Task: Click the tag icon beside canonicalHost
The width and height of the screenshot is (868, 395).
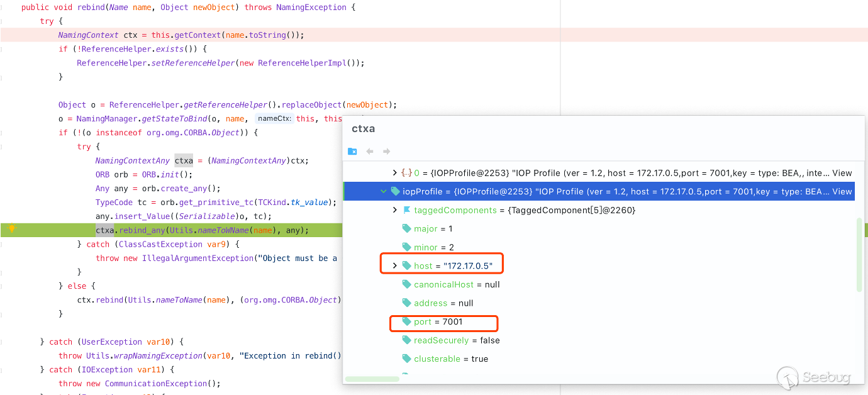Action: point(406,284)
